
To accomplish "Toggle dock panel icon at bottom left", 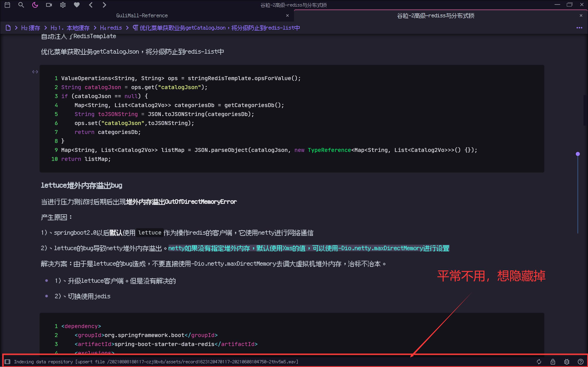I will [7, 362].
